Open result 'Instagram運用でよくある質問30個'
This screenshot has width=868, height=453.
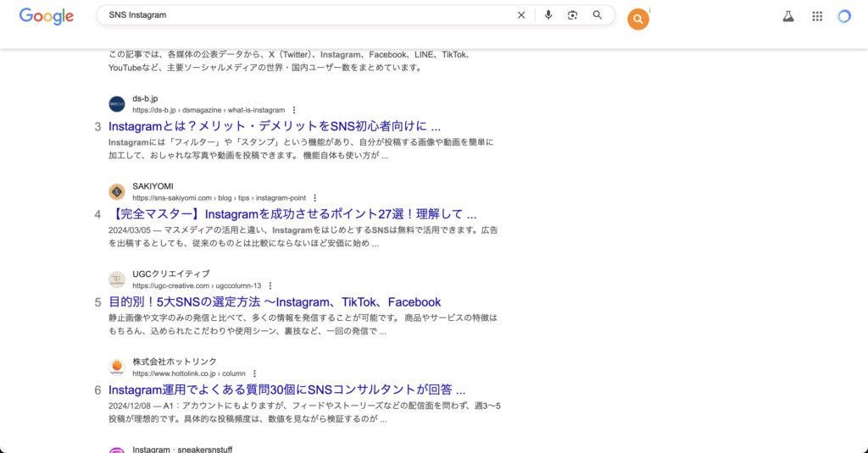tap(287, 390)
